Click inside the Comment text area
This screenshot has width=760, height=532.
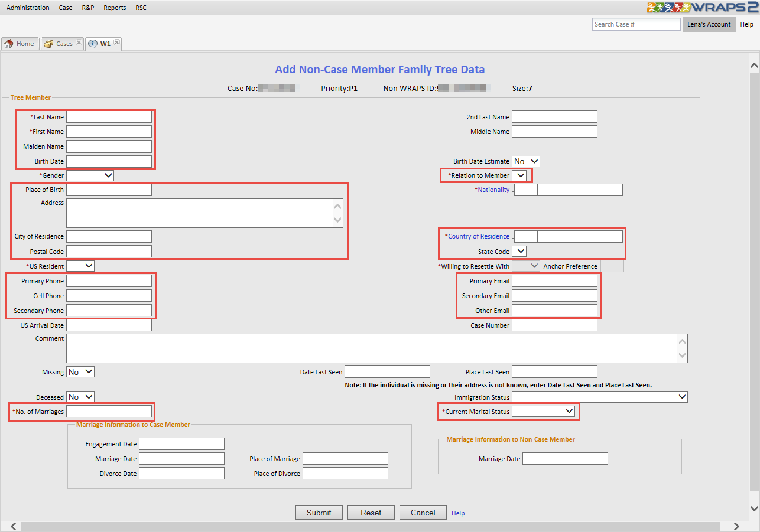[377, 348]
